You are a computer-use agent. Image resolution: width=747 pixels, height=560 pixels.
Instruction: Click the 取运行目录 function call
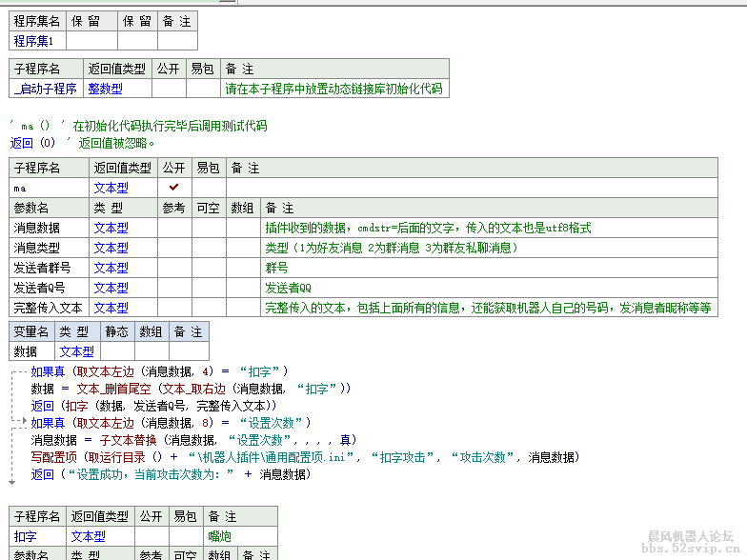tap(116, 457)
